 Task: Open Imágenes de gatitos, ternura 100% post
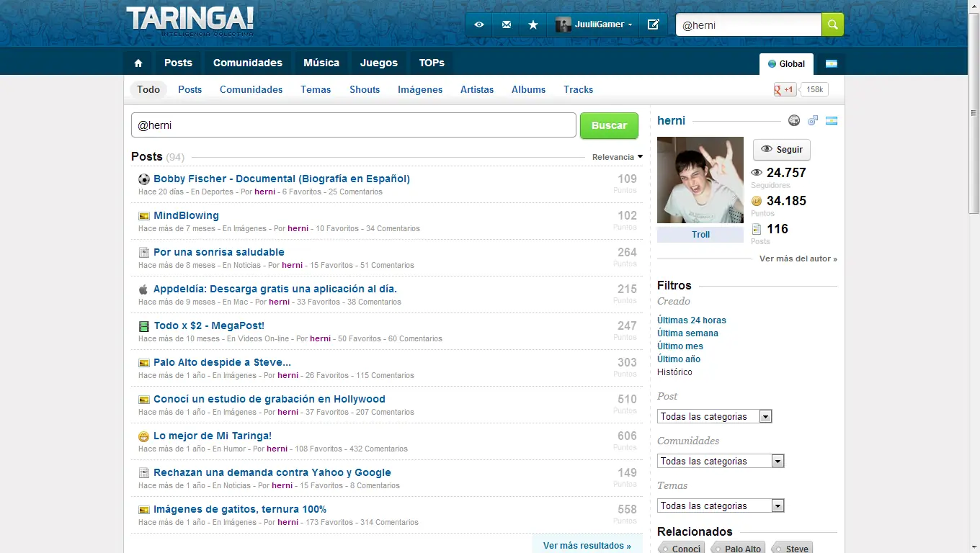pyautogui.click(x=240, y=509)
